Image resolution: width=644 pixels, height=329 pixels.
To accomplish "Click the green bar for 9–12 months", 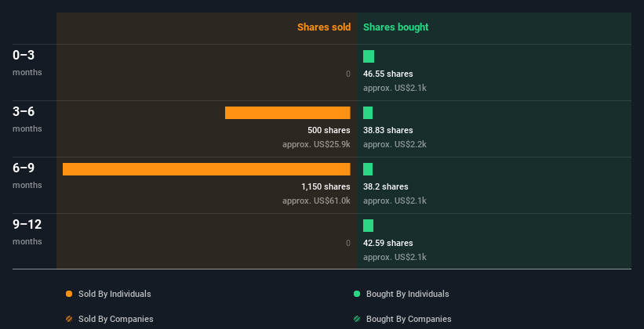I will pos(368,226).
